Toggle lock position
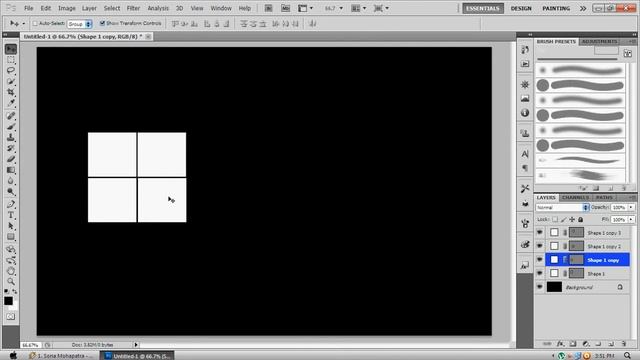The width and height of the screenshot is (640, 360). pyautogui.click(x=572, y=220)
